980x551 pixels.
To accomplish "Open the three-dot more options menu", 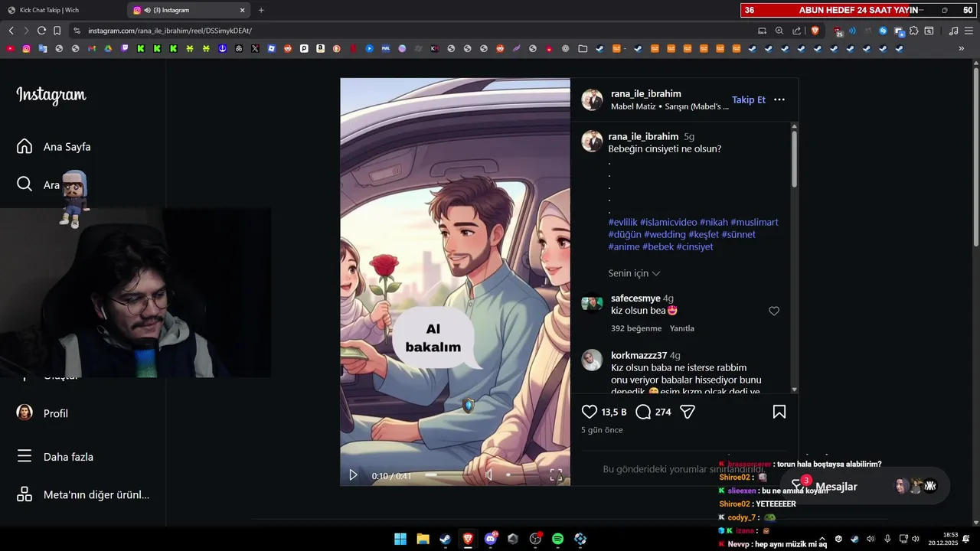I will tap(779, 99).
